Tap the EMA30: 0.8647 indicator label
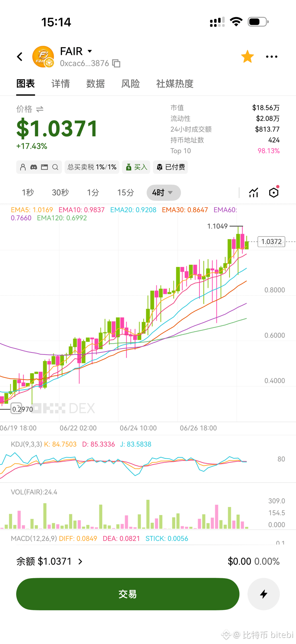This screenshot has width=296, height=644. [185, 210]
